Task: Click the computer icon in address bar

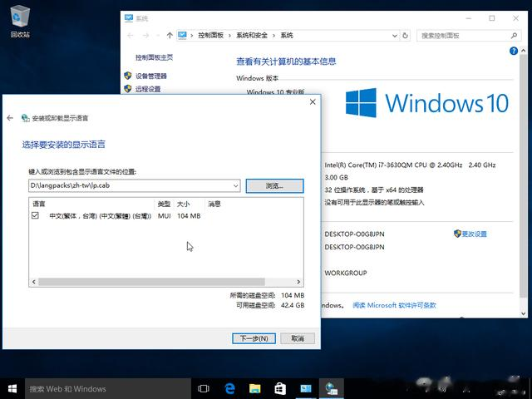Action: click(x=182, y=35)
